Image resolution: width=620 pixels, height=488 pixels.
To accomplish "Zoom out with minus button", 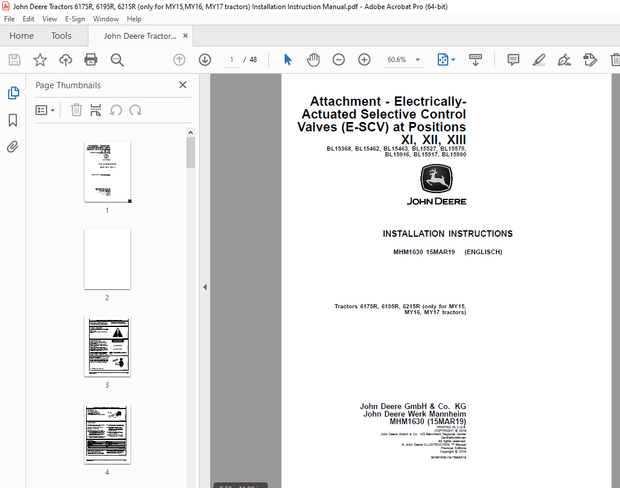I will tap(338, 60).
